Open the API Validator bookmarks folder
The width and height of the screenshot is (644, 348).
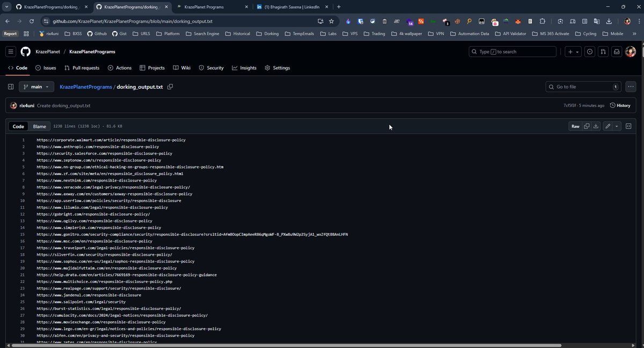click(x=510, y=33)
